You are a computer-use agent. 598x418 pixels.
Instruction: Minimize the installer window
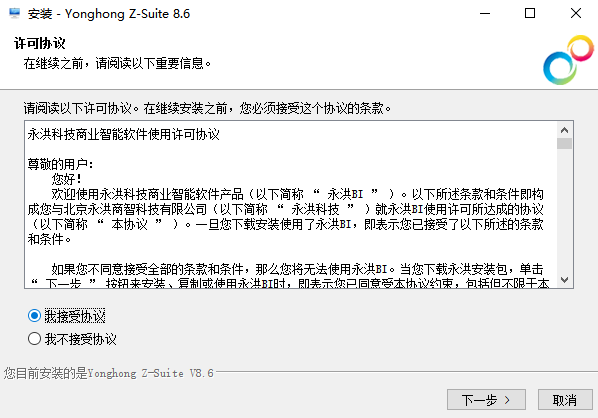[x=485, y=13]
